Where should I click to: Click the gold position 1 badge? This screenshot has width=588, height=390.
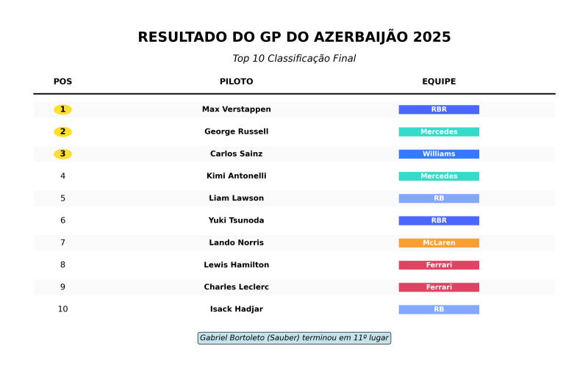62,109
